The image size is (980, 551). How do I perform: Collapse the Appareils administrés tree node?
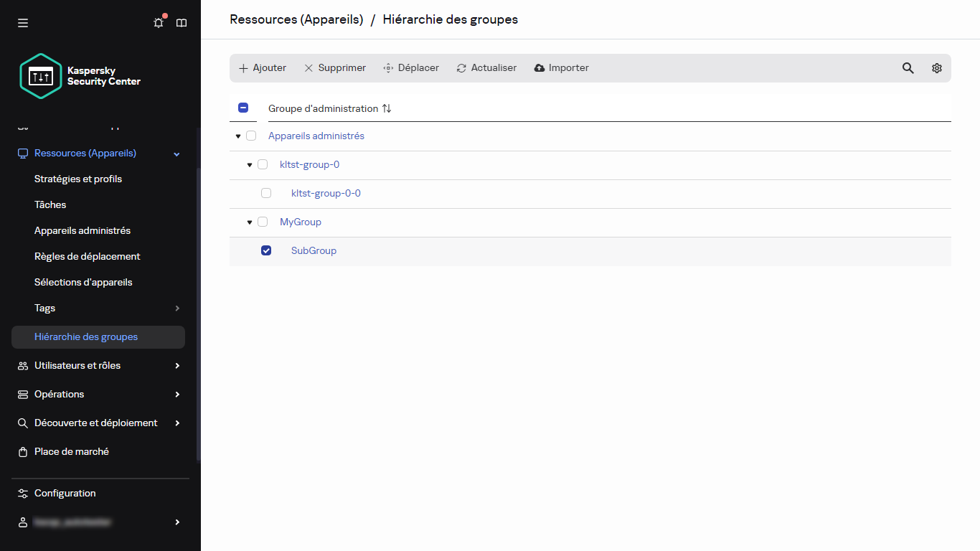click(x=238, y=136)
